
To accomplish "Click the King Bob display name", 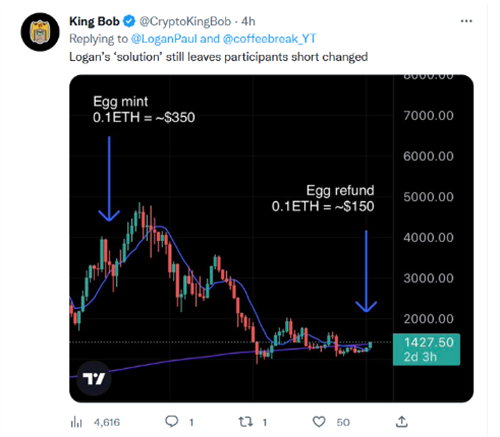I will [94, 21].
